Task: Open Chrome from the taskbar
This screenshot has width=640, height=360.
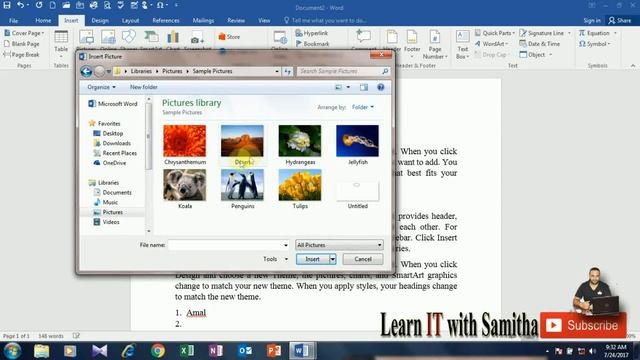Action: click(x=158, y=351)
